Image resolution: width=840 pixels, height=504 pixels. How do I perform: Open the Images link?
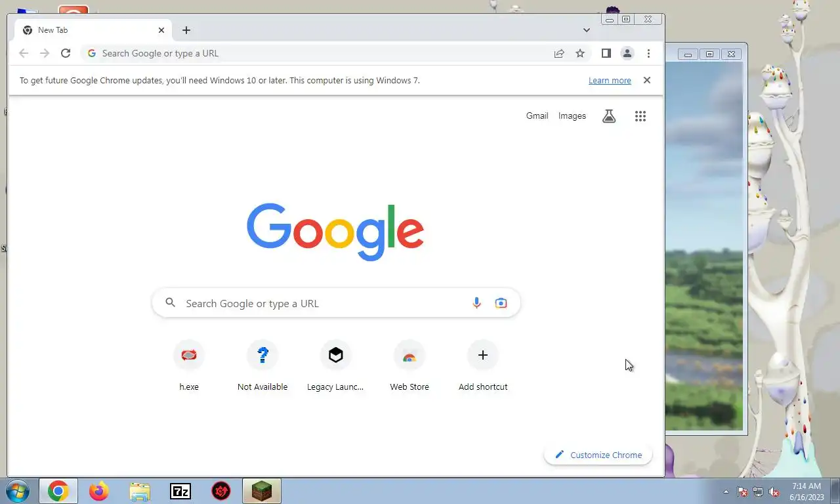[572, 116]
